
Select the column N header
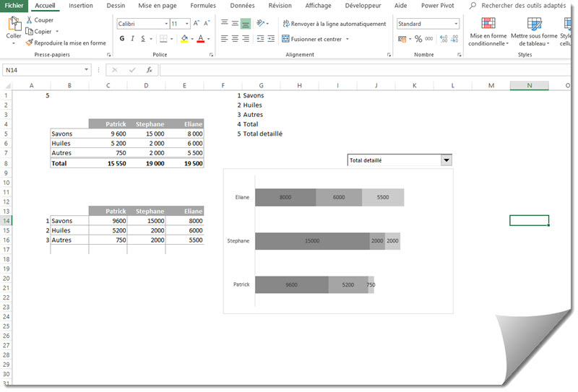530,85
